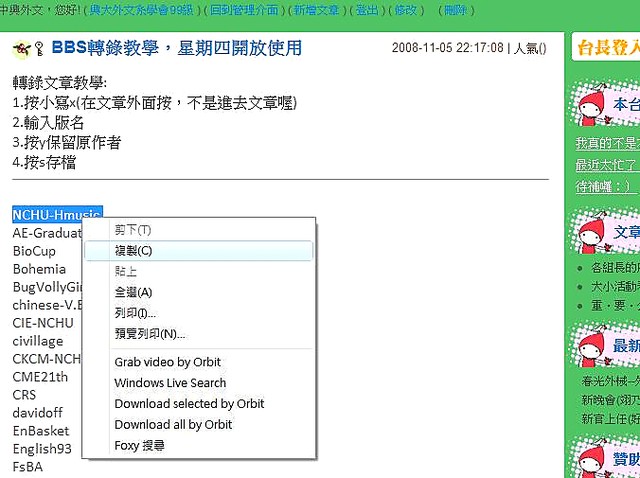Select Foxy 搜尋 in the context menu
The image size is (640, 478).
(139, 446)
